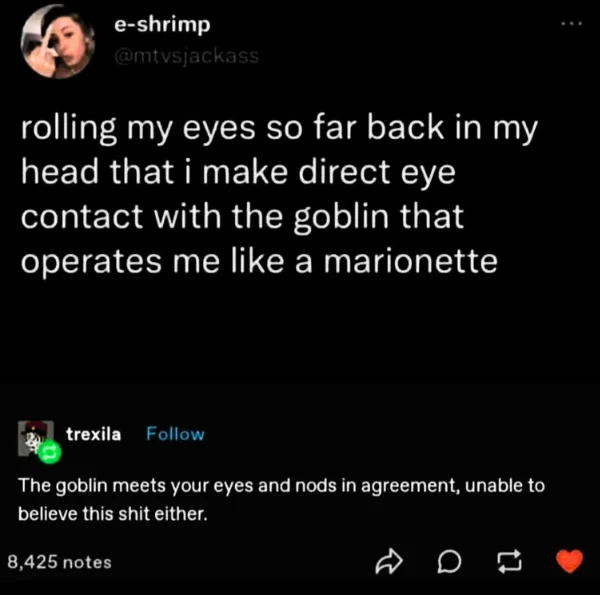The width and height of the screenshot is (600, 600).
Task: Click the reply line "The goblin meets your eyes"
Action: [281, 486]
